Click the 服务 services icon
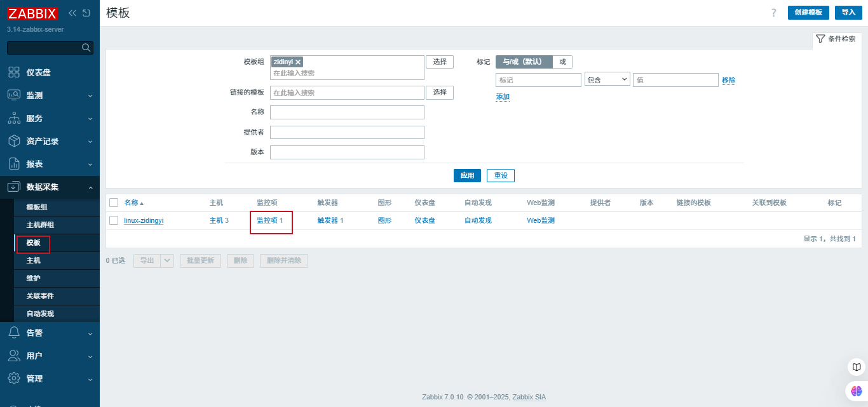Viewport: 868px width, 407px height. pos(14,118)
